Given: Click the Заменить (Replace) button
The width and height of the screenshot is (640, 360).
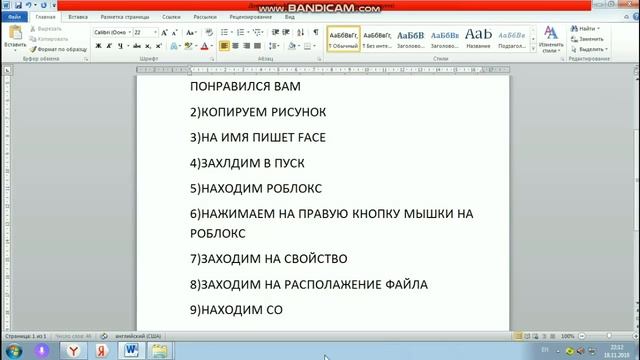Looking at the screenshot, I should (x=587, y=39).
